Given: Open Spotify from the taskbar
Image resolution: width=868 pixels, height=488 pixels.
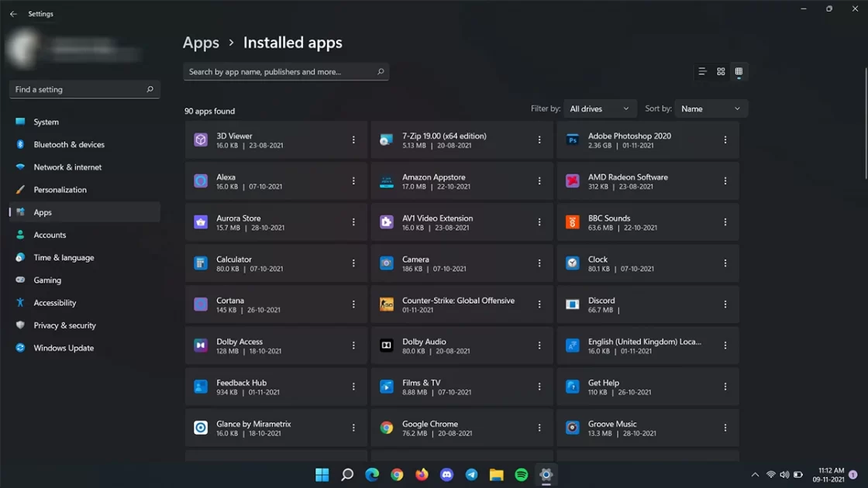Looking at the screenshot, I should 522,475.
